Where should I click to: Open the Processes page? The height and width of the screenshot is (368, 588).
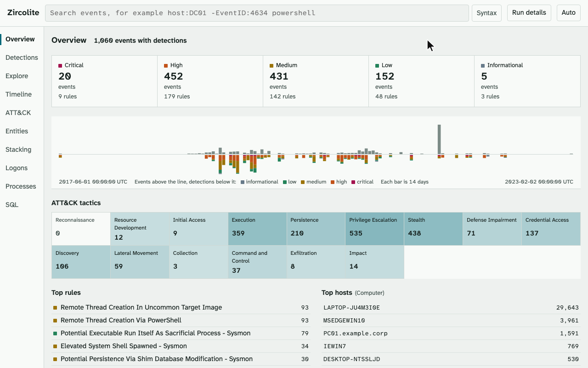pos(22,186)
